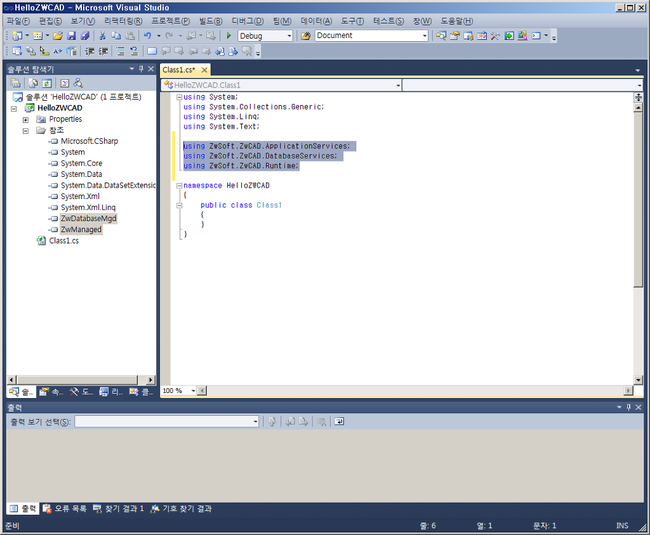Open the 편집(E) menu
Viewport: 650px width, 535px height.
pyautogui.click(x=50, y=21)
